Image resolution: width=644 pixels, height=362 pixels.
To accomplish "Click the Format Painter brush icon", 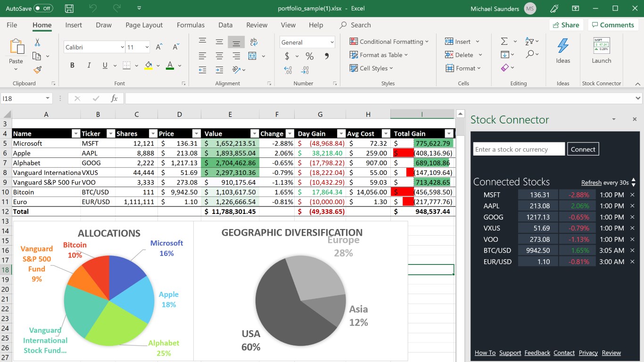I will click(x=37, y=70).
